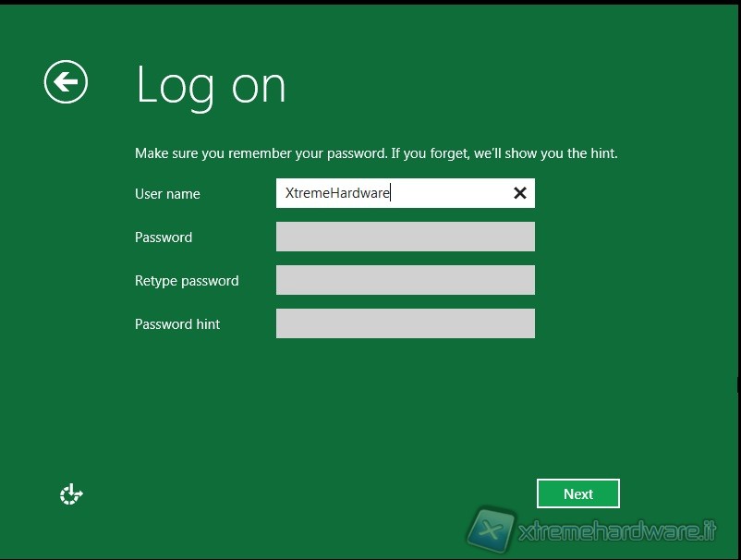Click the xtremehardware.it watermark text
The image size is (741, 560).
[x=617, y=531]
